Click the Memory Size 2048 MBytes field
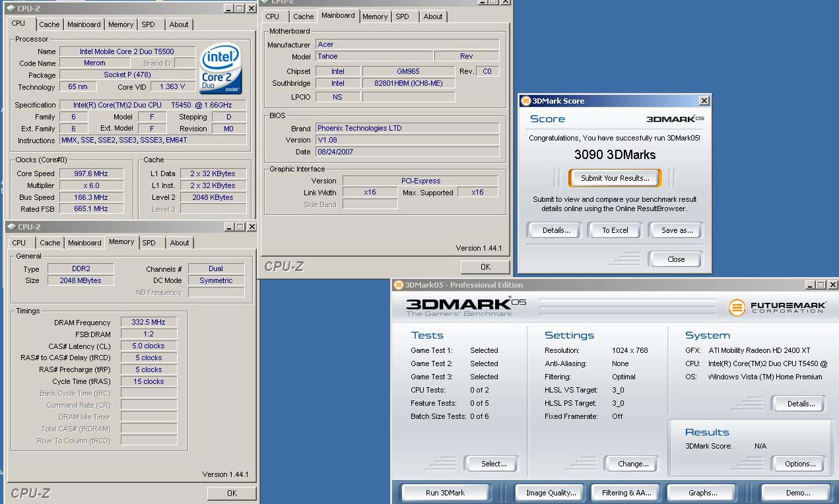 coord(82,280)
